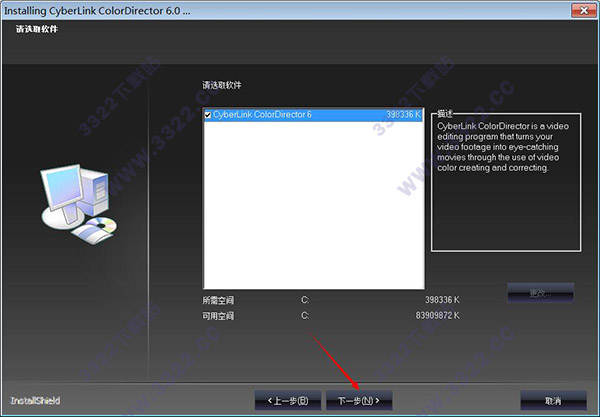Viewport: 600px width, 417px height.
Task: Click the 请选取软件 header title at top
Action: 37,29
